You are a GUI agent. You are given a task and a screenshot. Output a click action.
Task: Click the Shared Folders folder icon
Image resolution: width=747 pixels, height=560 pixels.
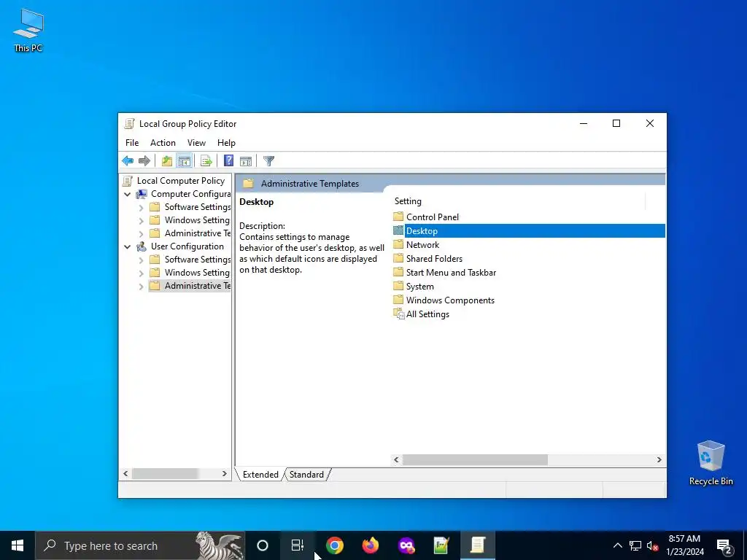(398, 258)
